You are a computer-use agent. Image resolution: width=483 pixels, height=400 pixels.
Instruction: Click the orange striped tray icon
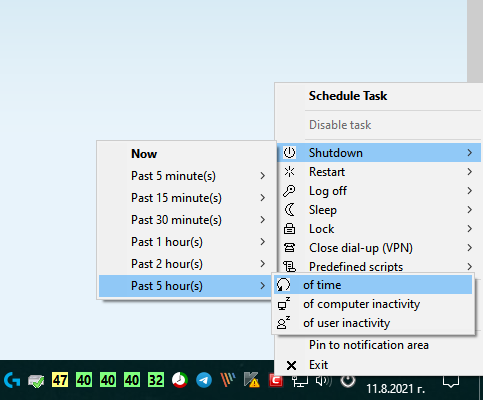(x=228, y=380)
